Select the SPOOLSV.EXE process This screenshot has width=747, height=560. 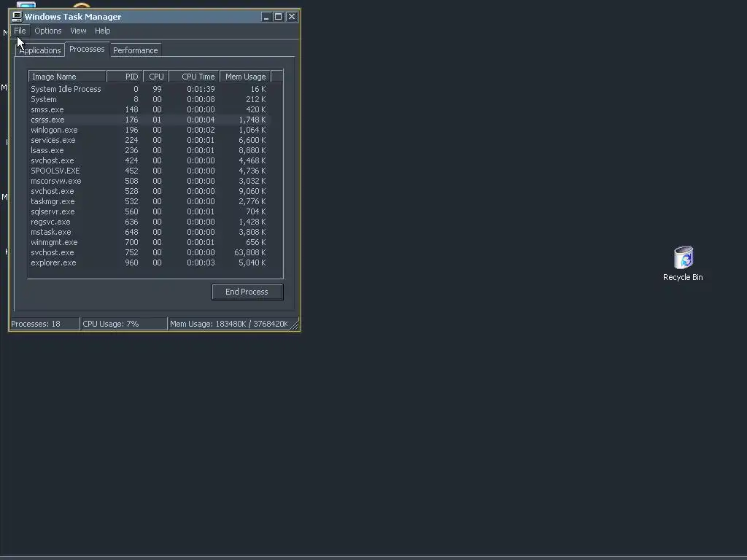(x=150, y=171)
